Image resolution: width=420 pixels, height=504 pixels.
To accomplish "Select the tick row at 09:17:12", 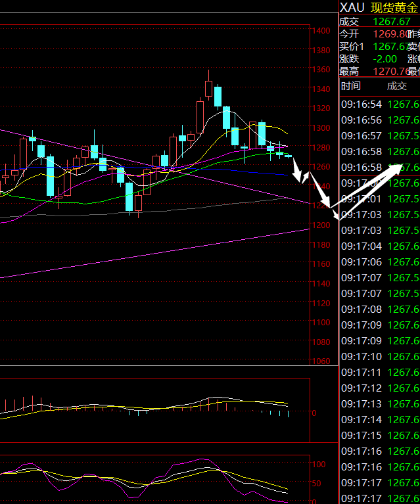I will pos(379,388).
